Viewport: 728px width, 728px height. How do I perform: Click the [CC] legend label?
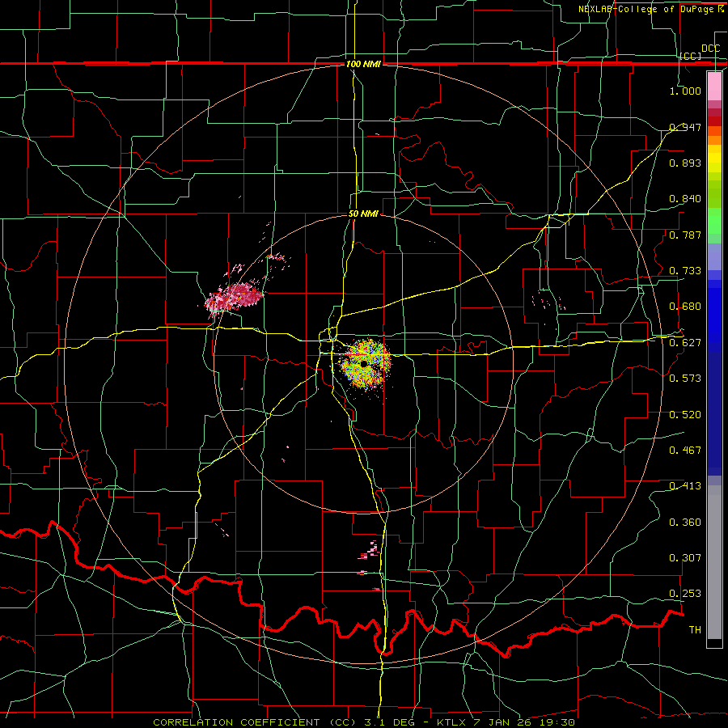pos(691,56)
